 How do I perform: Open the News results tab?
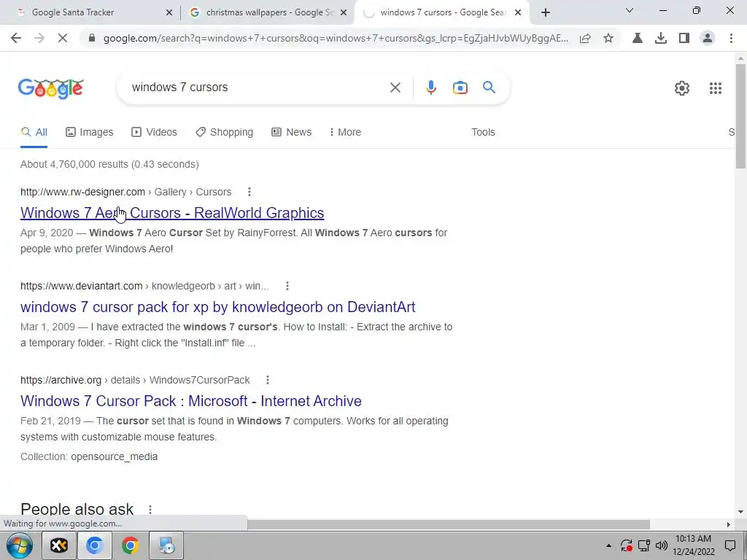[292, 133]
